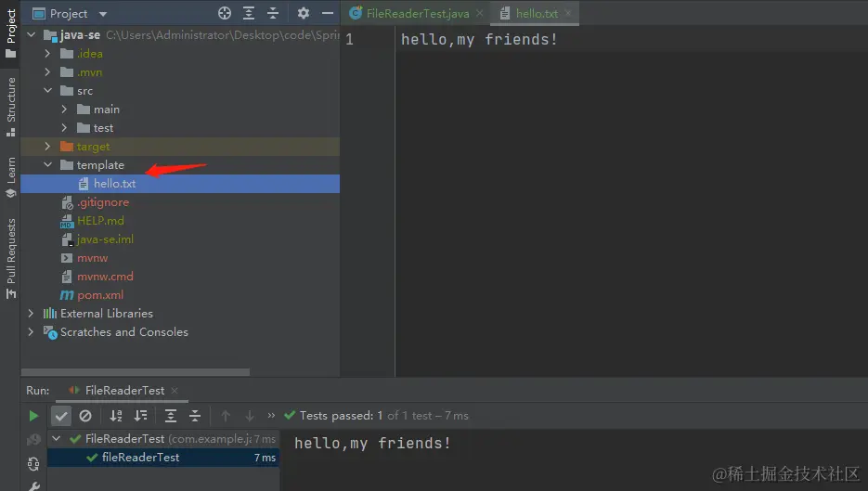Image resolution: width=868 pixels, height=491 pixels.
Task: Rerun tests with green play button
Action: click(33, 416)
